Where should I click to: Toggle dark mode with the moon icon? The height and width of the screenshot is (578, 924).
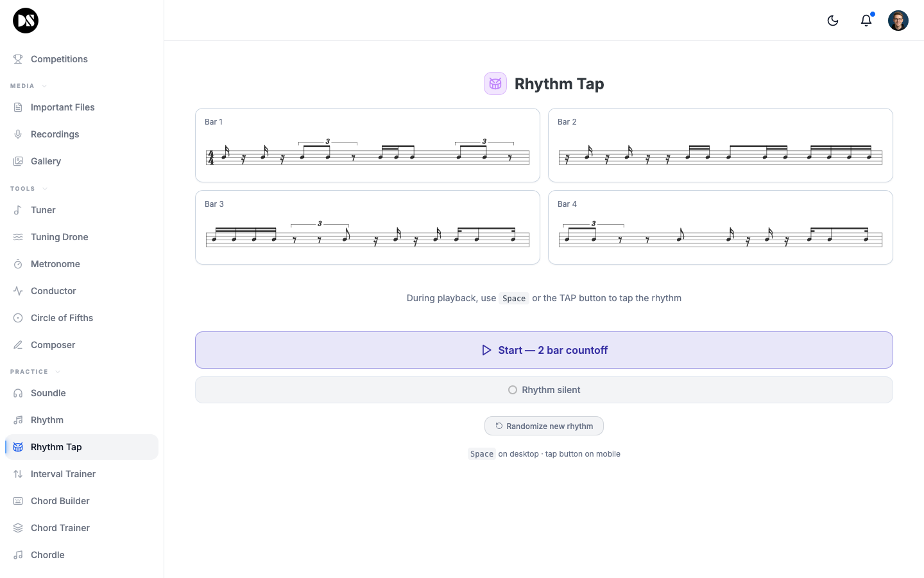click(x=832, y=20)
